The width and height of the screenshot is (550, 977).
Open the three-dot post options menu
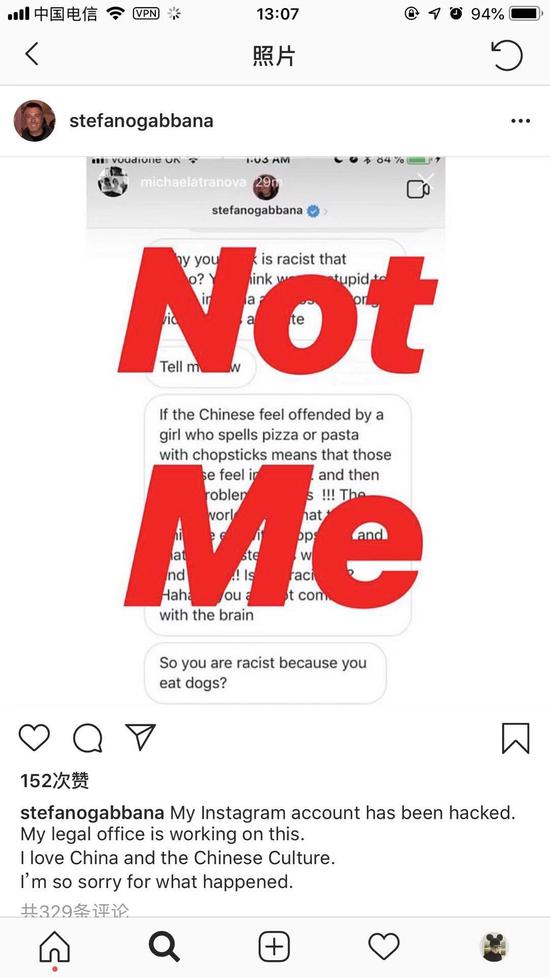pos(520,121)
